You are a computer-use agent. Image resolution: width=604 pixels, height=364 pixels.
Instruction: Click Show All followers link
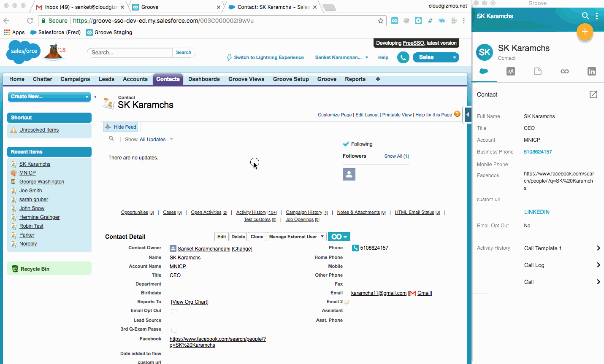(397, 156)
